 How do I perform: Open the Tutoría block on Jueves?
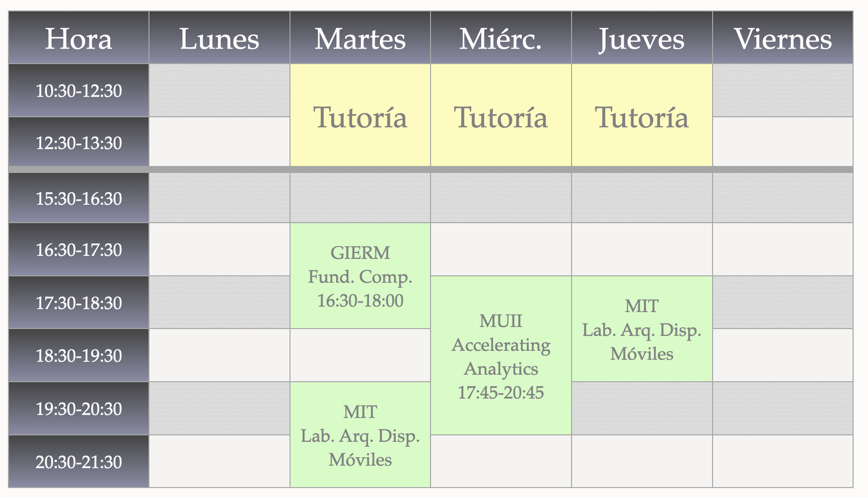pos(642,115)
